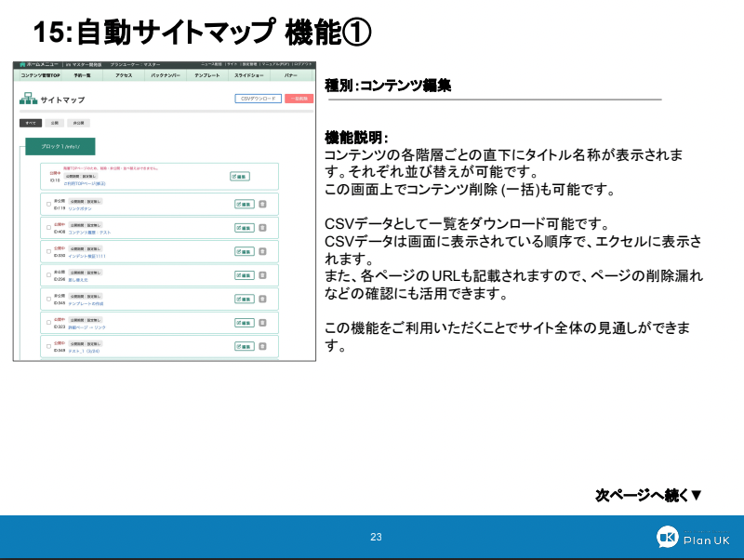Click the green ブロック1 block header

coord(60,147)
